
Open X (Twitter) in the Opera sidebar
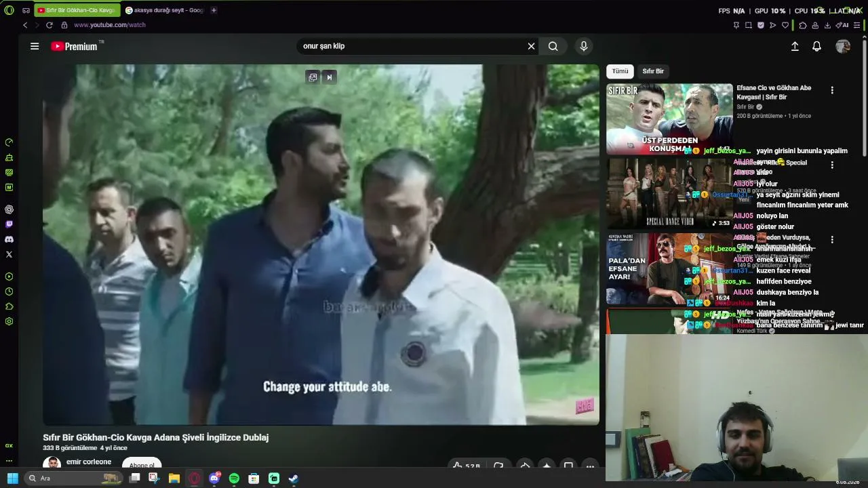(x=9, y=254)
